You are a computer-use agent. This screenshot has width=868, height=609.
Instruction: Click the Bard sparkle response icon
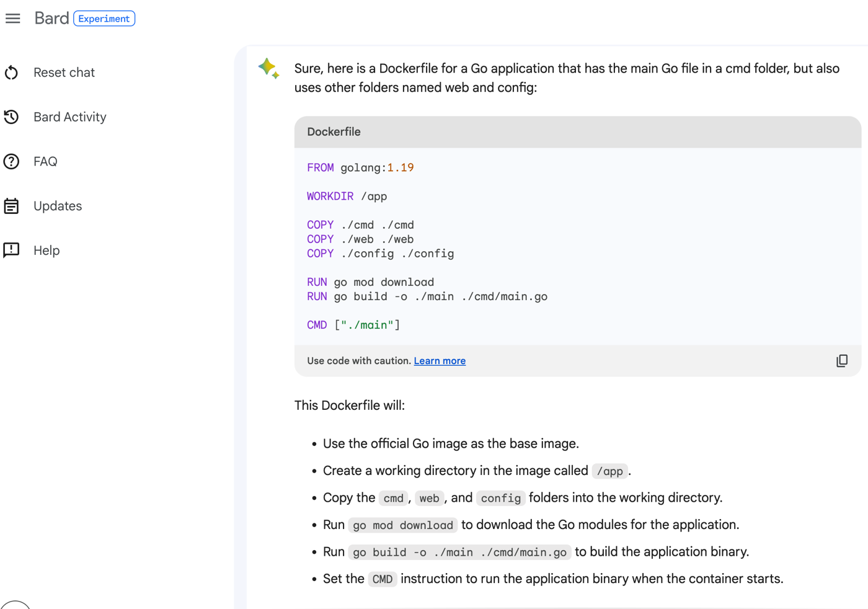[268, 68]
